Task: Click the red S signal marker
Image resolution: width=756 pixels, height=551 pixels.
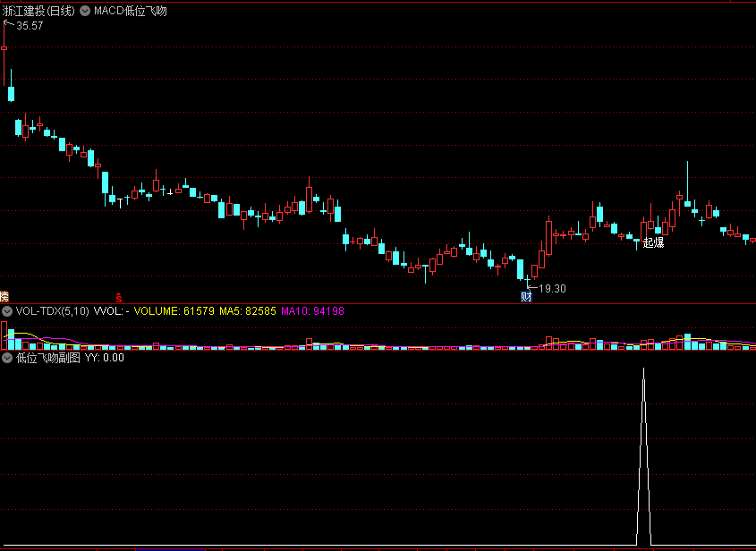Action: click(119, 298)
